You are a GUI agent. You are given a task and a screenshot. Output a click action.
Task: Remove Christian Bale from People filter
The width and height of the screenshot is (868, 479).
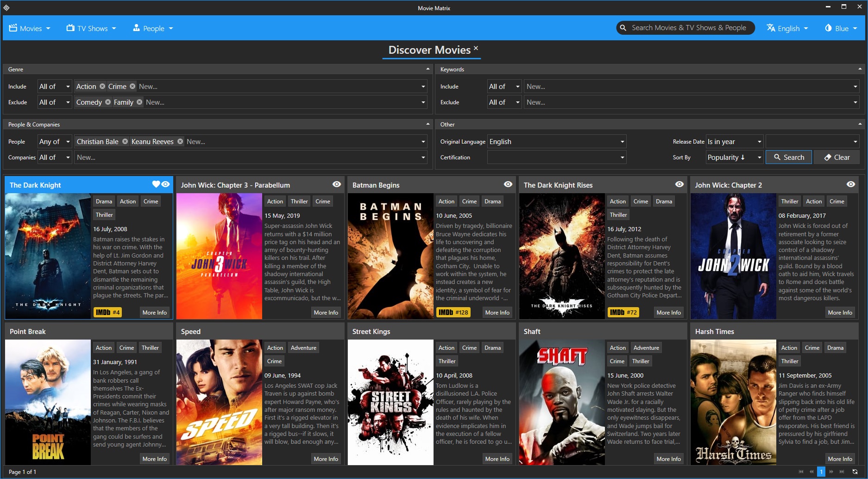click(x=125, y=141)
